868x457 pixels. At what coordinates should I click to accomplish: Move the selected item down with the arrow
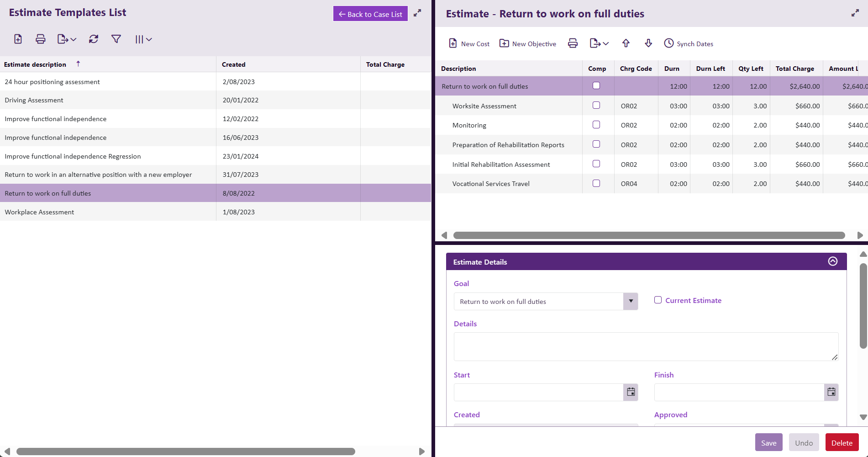point(648,43)
